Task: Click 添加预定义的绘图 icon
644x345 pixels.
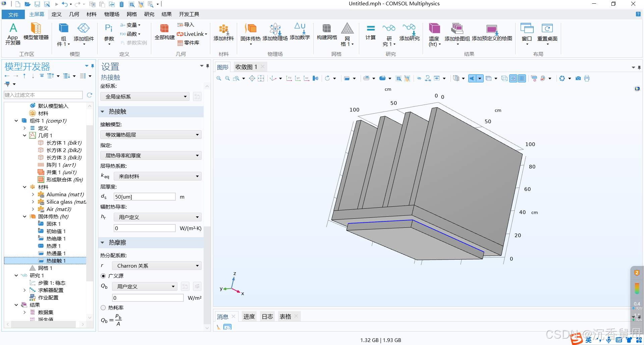Action: 492,32
